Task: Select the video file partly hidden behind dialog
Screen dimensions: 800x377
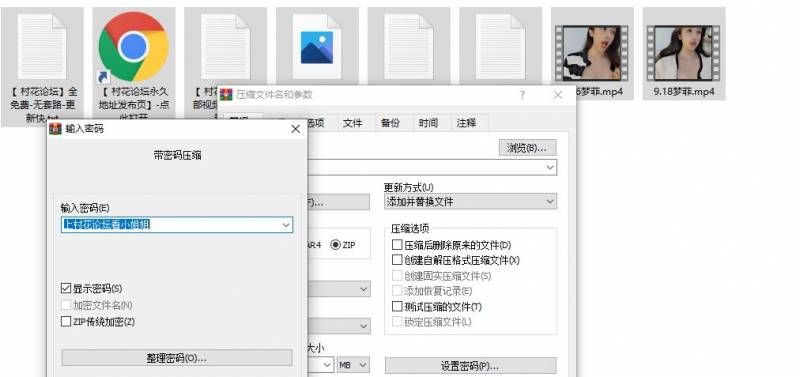Action: (592, 53)
